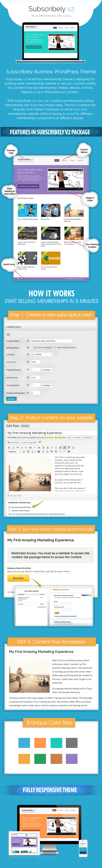
Task: Open the Currency U.S. Dollar dropdown
Action: click(42, 354)
